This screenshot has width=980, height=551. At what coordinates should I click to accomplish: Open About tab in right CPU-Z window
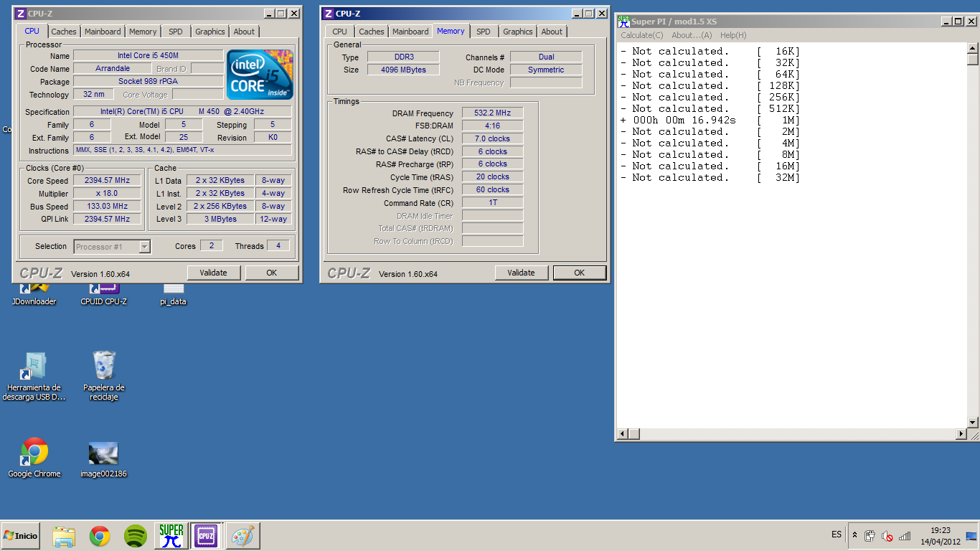pos(552,32)
